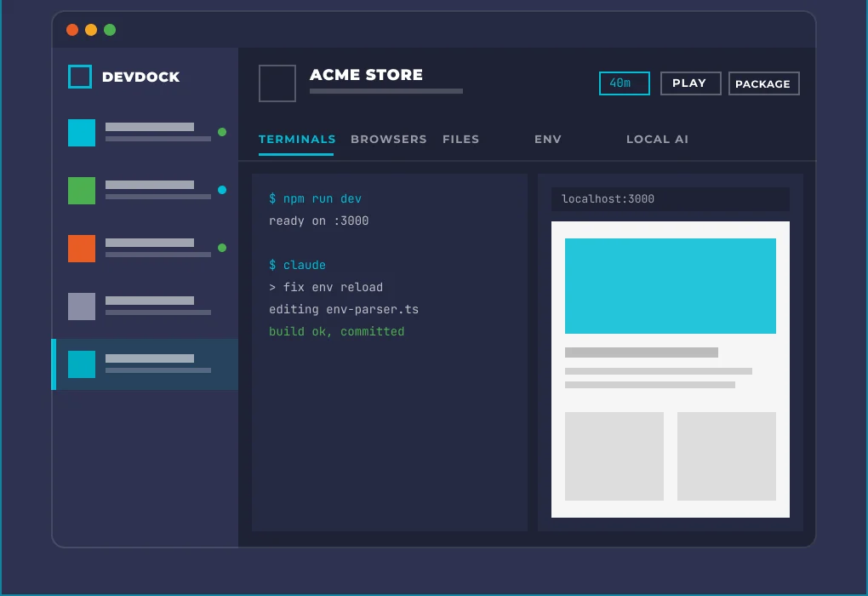Click the Acme Store project avatar
Screen dimensions: 868x596
[277, 83]
